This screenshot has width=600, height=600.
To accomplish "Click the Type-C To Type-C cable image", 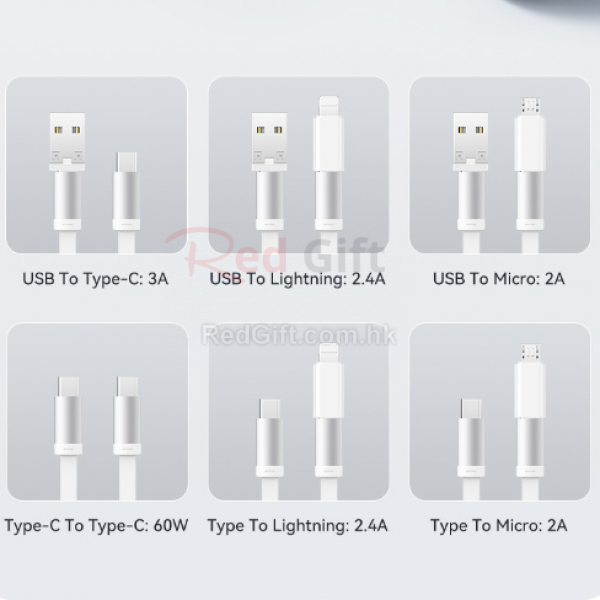I will pos(97,411).
